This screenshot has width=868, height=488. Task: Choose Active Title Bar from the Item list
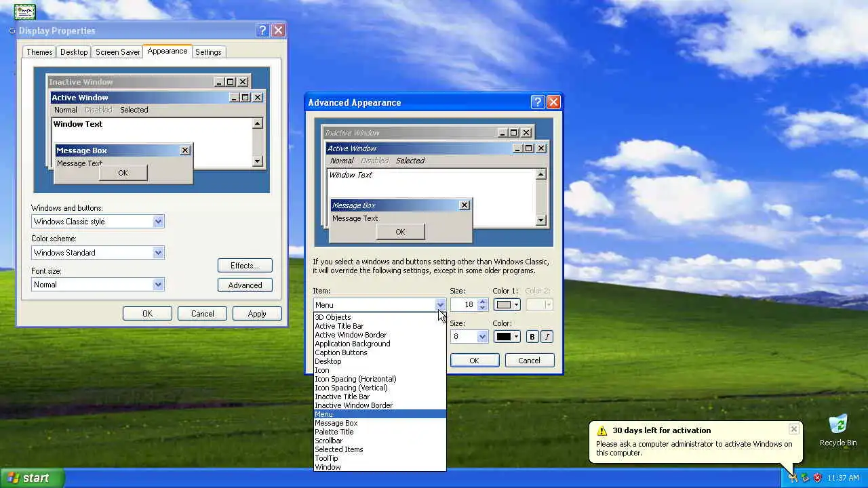[x=380, y=326]
